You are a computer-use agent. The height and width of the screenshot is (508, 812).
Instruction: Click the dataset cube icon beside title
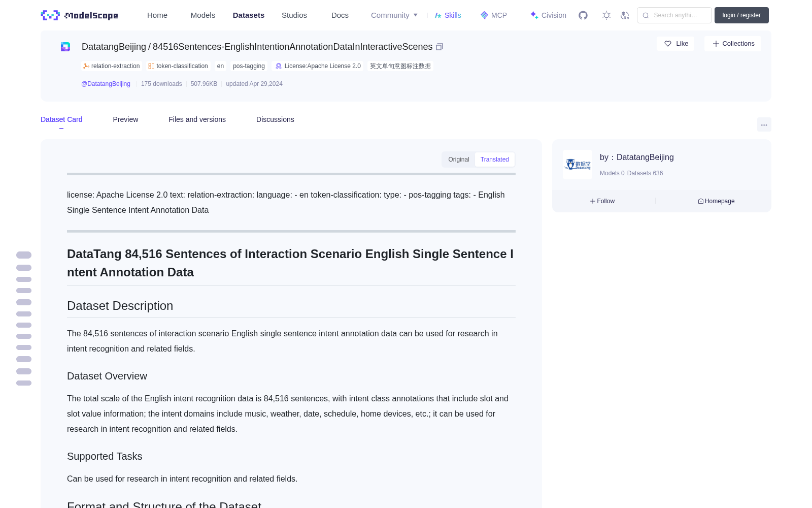(x=65, y=47)
